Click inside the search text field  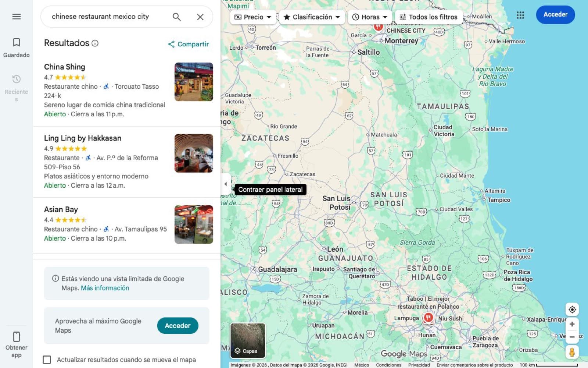(108, 17)
